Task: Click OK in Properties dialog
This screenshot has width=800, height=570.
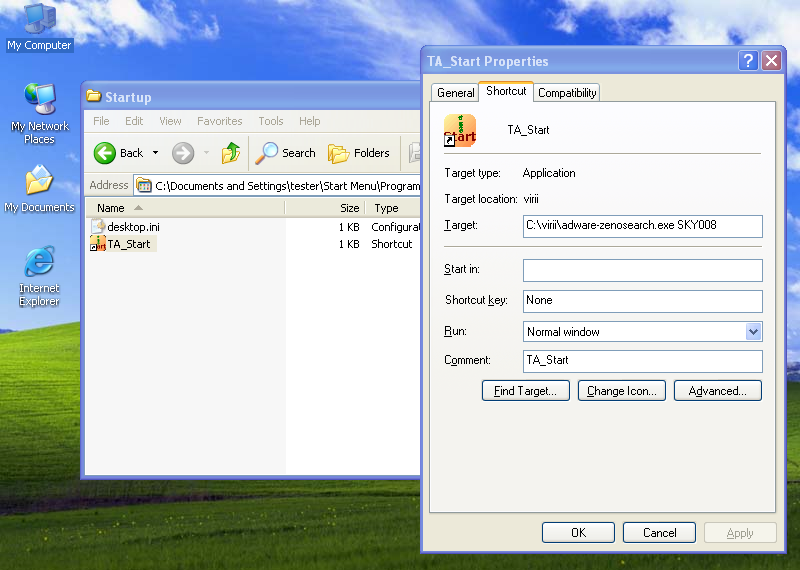Action: tap(578, 533)
